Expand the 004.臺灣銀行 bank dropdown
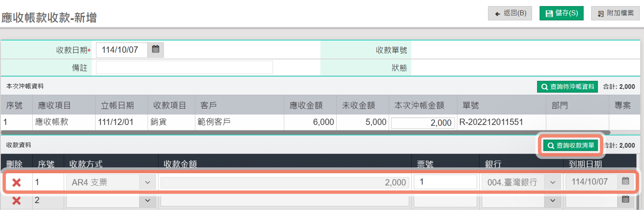Screen dimensions: 644x210 (x=553, y=182)
